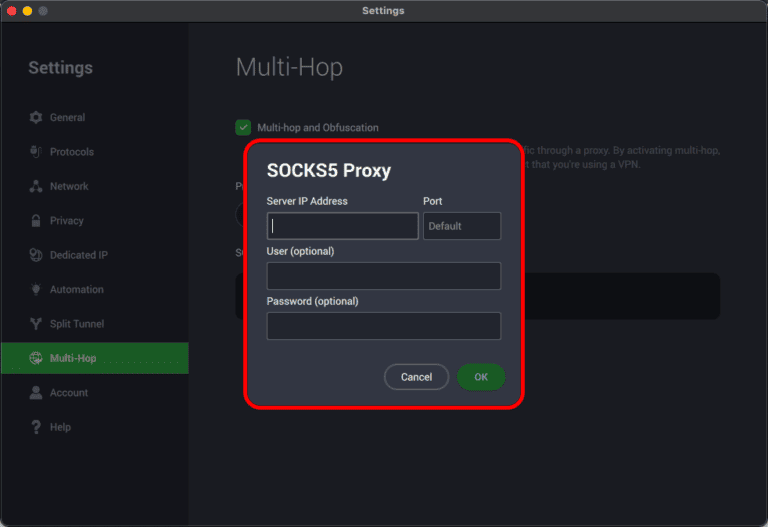Screen dimensions: 768x527
Task: Select Dedicated IP label in sidebar
Action: [x=79, y=255]
